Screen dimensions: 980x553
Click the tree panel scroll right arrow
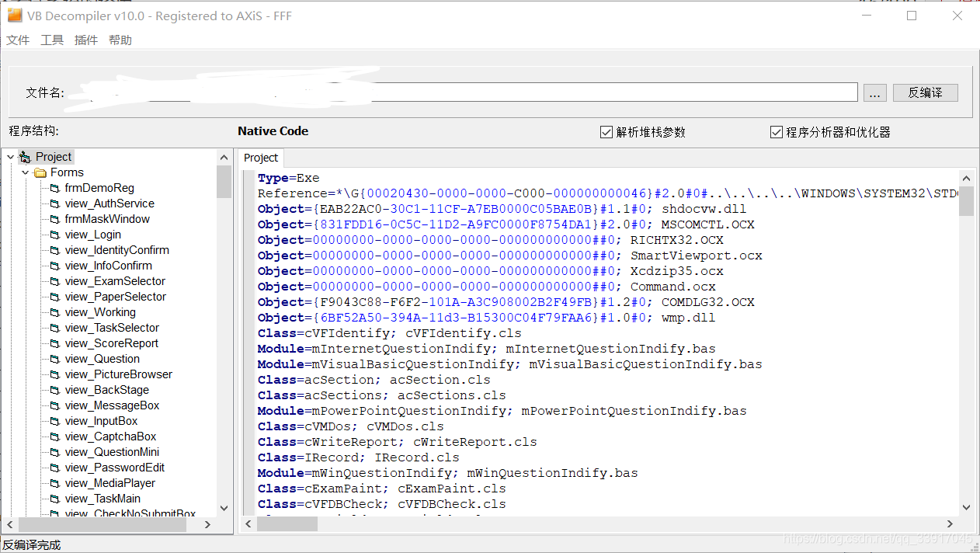(207, 525)
